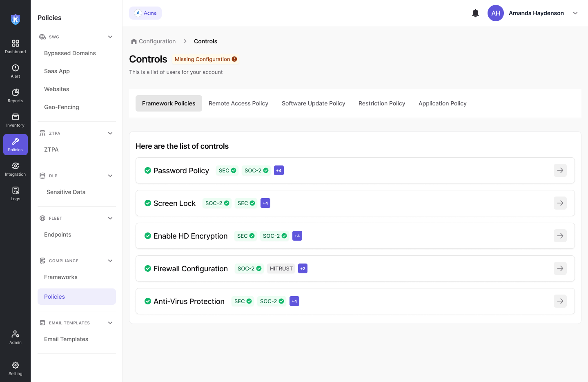Collapse the SWG section chevron
Viewport: 588px width, 382px height.
(x=110, y=37)
